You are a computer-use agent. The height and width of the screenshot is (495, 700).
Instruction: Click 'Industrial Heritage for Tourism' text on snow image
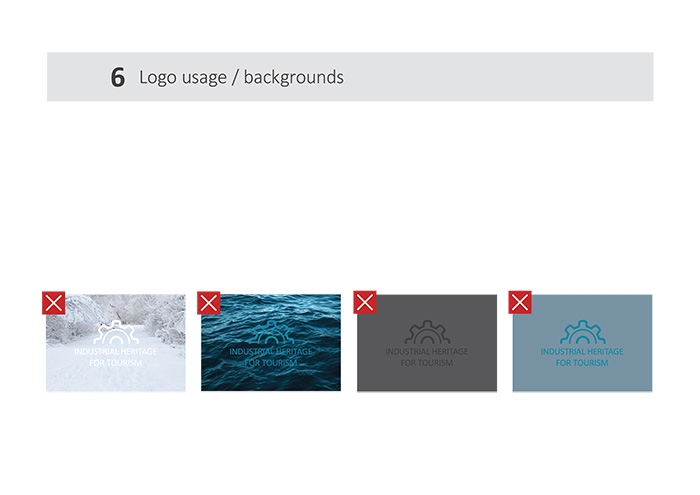(115, 357)
